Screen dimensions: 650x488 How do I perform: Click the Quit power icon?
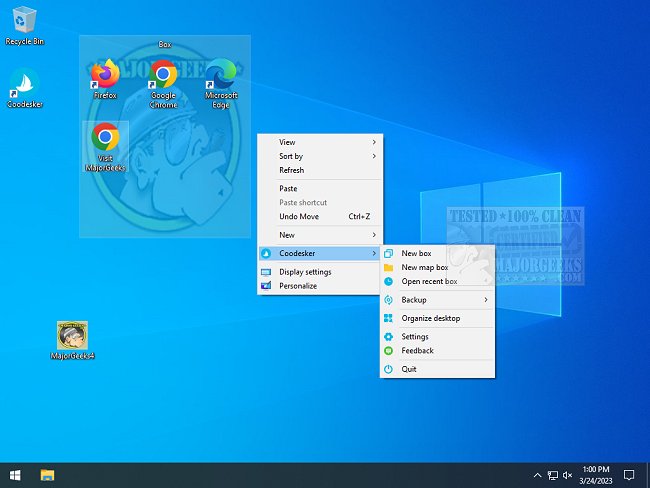pos(388,369)
